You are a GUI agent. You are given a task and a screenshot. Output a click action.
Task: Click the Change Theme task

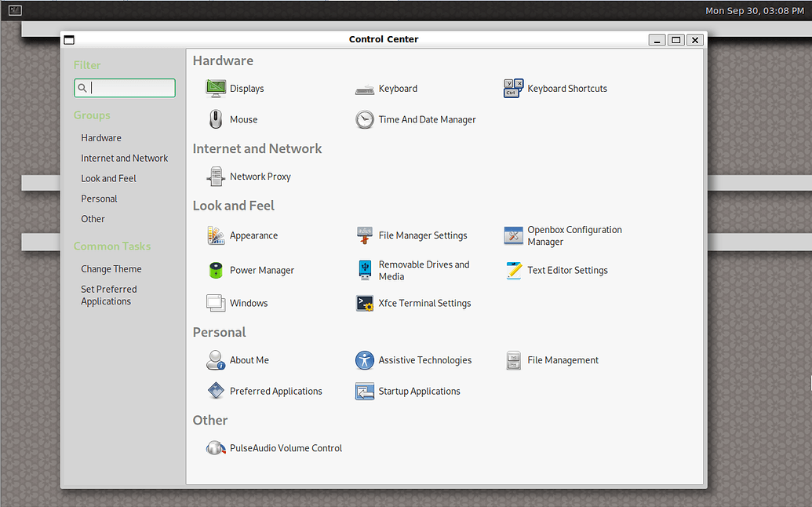(x=111, y=268)
